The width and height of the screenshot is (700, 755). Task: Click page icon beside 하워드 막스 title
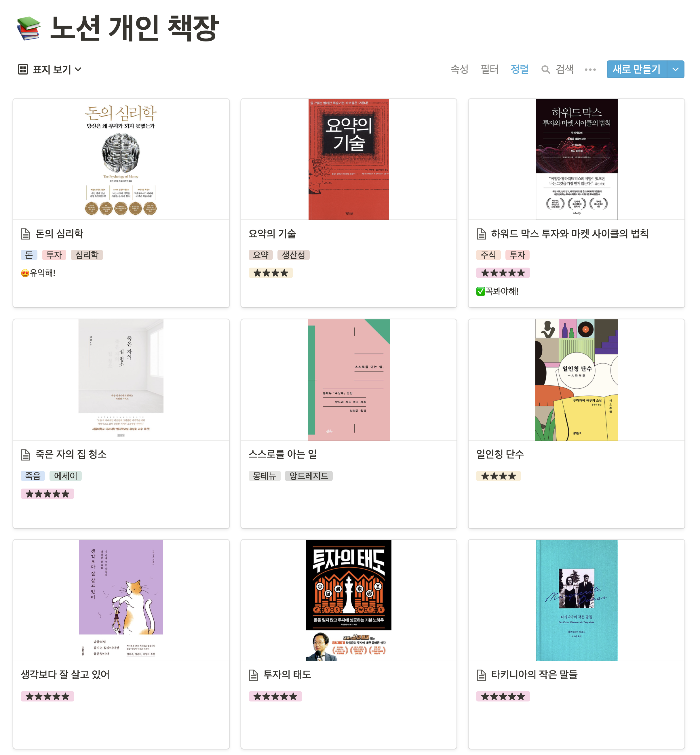point(481,234)
